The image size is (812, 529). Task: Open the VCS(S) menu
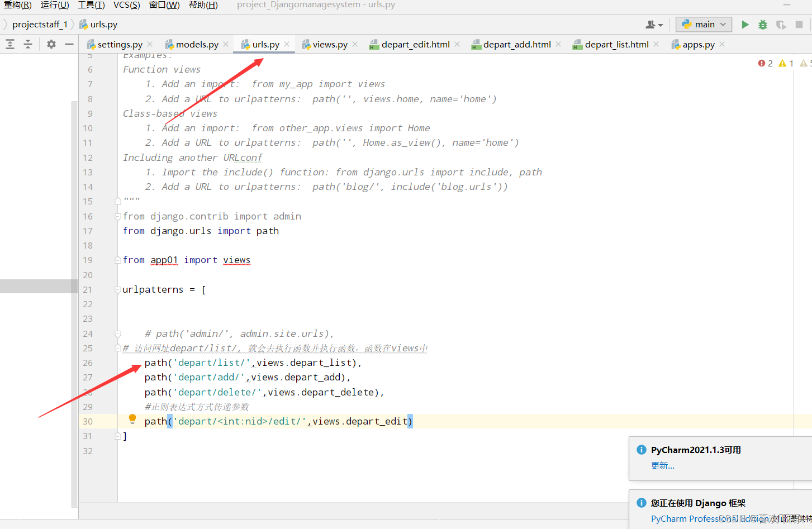pos(127,5)
